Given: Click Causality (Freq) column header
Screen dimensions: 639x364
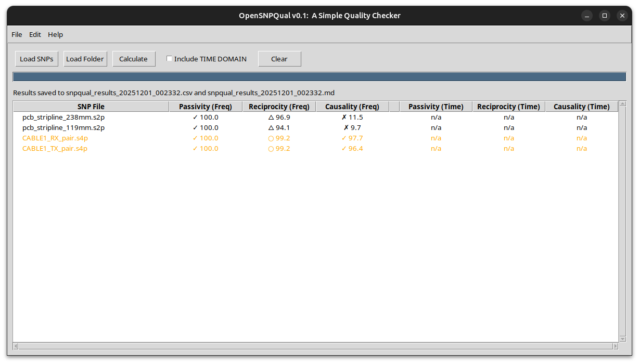Looking at the screenshot, I should pyautogui.click(x=352, y=107).
